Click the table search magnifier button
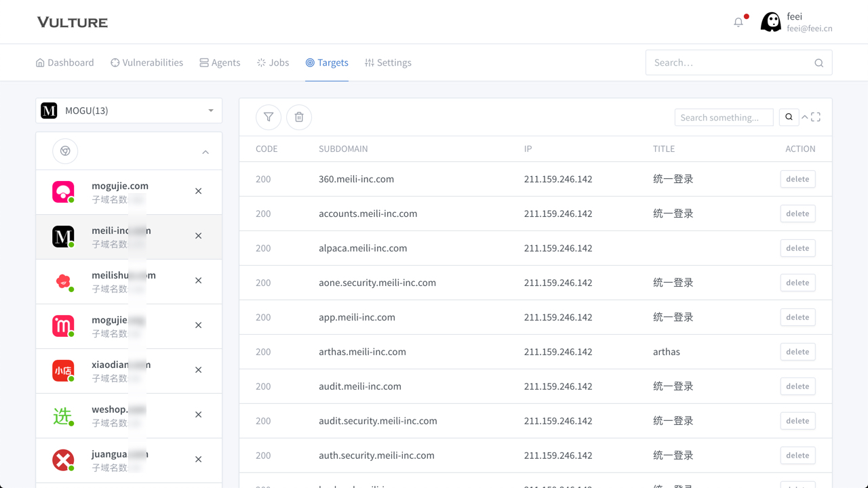 point(789,117)
